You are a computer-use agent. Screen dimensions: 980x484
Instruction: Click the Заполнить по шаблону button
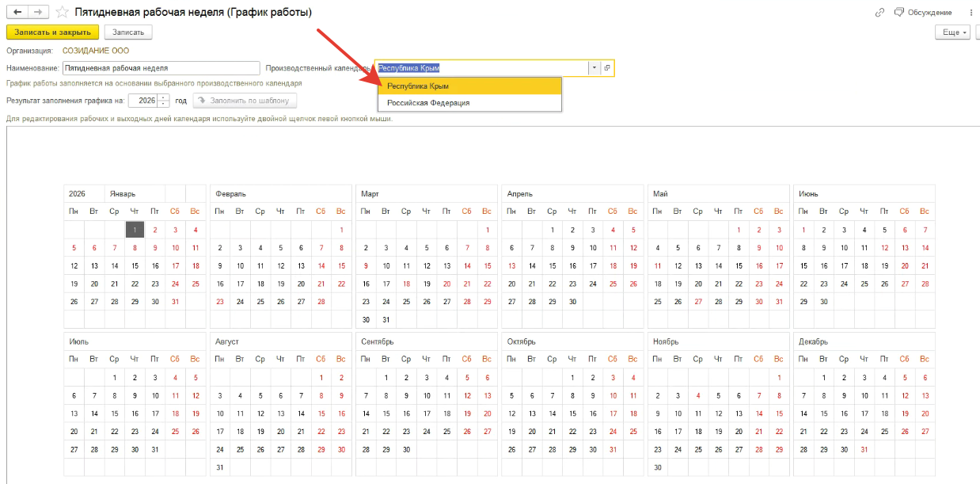245,101
